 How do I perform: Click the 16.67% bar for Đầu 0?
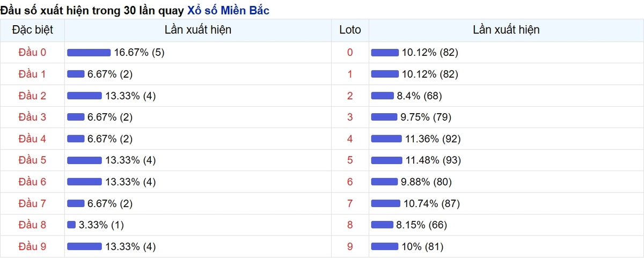point(89,53)
